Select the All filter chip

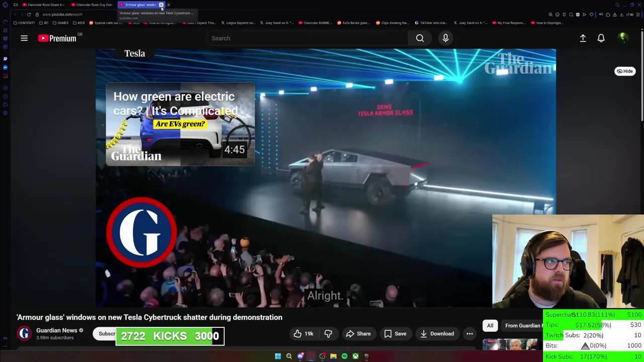pos(490,326)
